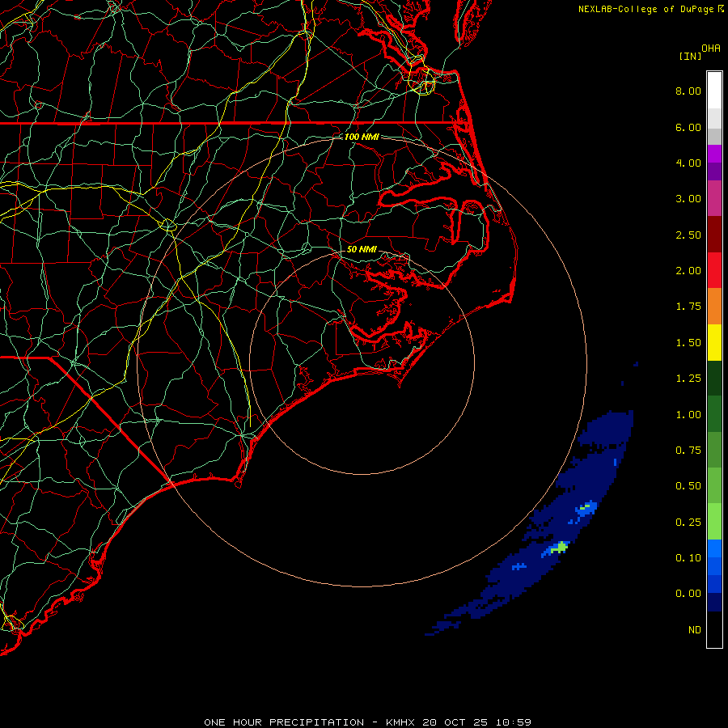
Task: Click the 100 NMI range ring label
Action: click(x=362, y=137)
